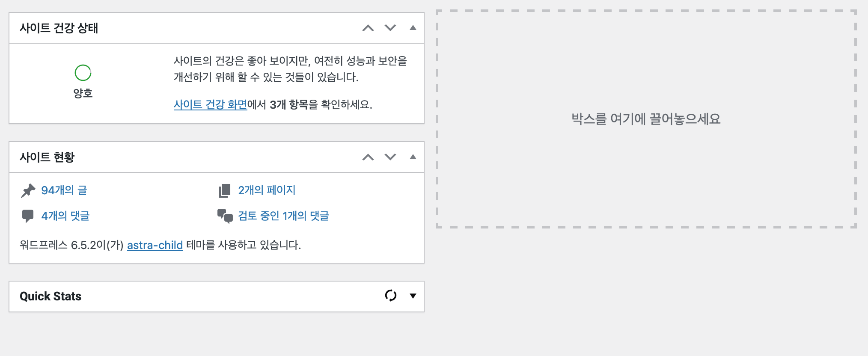This screenshot has width=868, height=356.
Task: Expand the Quick Stats widget
Action: point(413,296)
